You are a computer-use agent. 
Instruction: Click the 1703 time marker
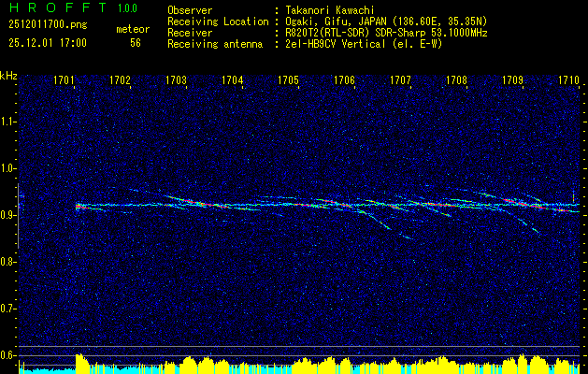(x=176, y=80)
